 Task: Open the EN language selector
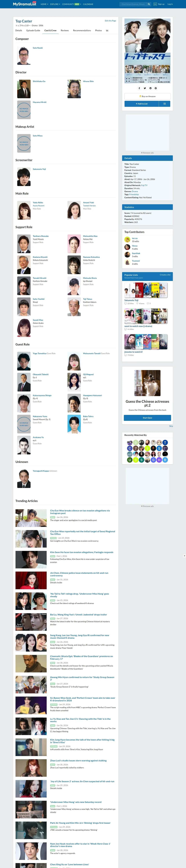[x=155, y=4]
